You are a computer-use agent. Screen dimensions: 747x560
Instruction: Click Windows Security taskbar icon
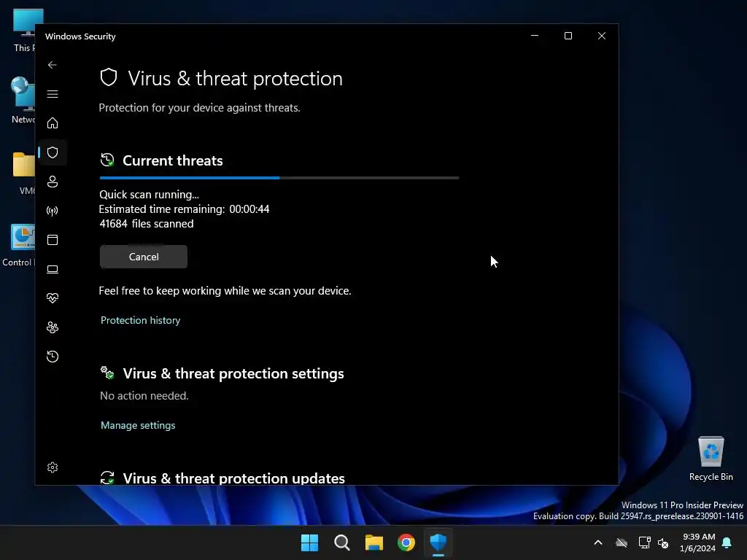438,542
